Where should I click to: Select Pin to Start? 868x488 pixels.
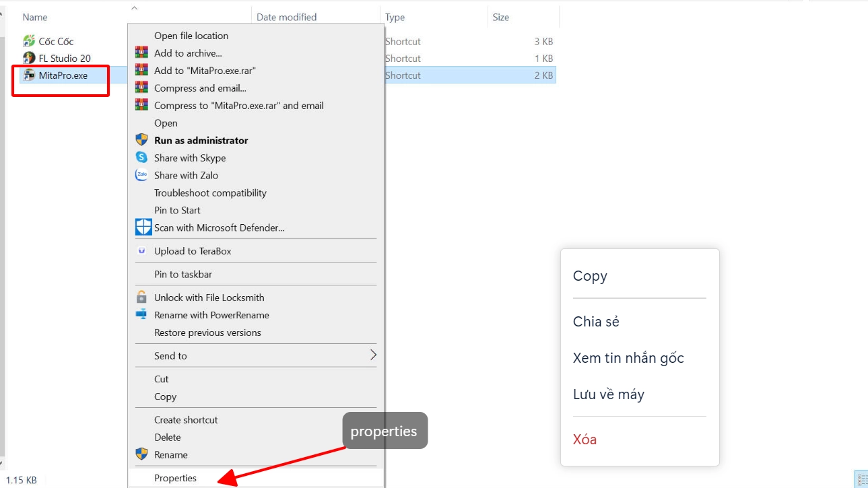(177, 210)
